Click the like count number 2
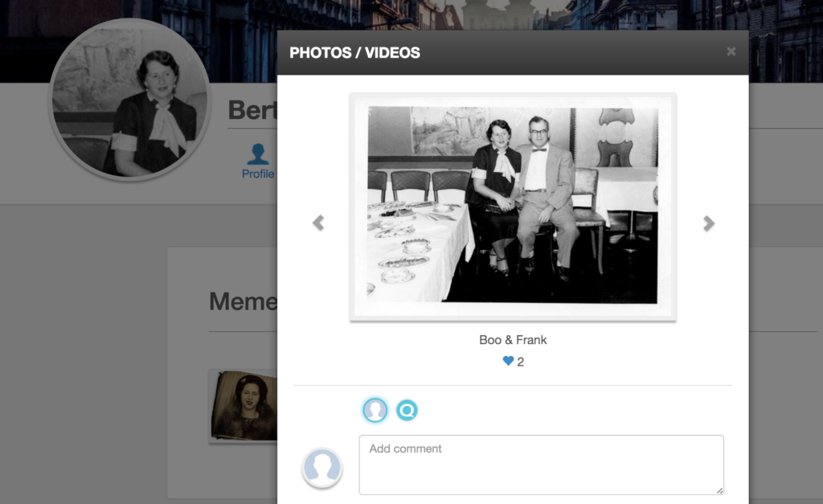The height and width of the screenshot is (504, 823). tap(521, 363)
